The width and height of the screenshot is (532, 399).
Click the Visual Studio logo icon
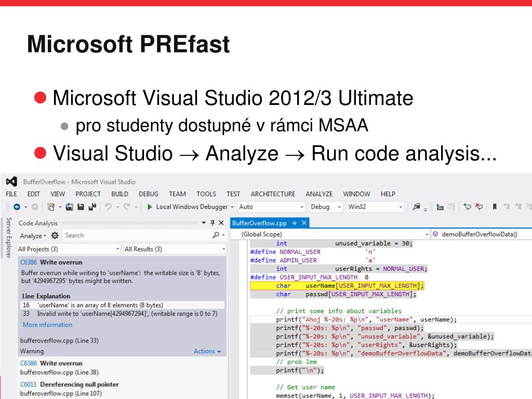11,181
